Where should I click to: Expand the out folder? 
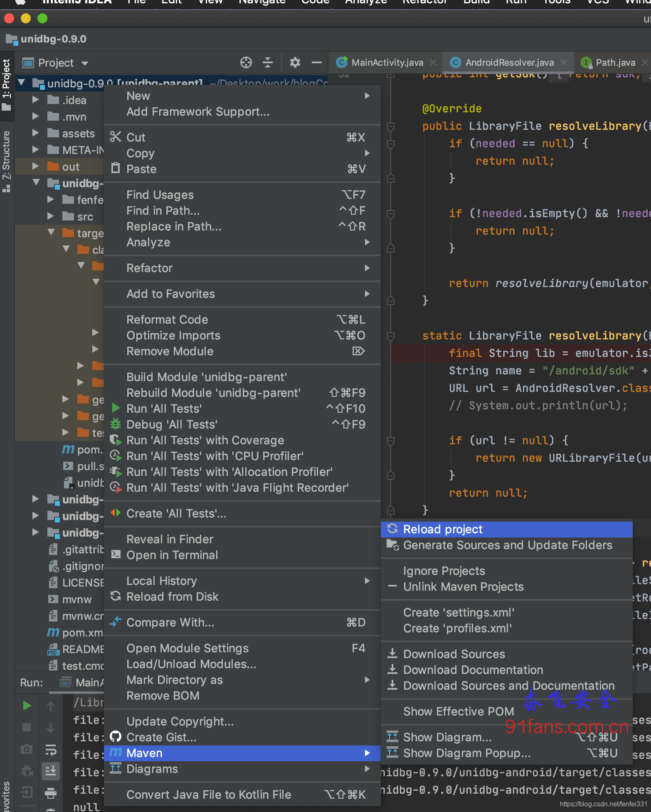click(x=36, y=166)
